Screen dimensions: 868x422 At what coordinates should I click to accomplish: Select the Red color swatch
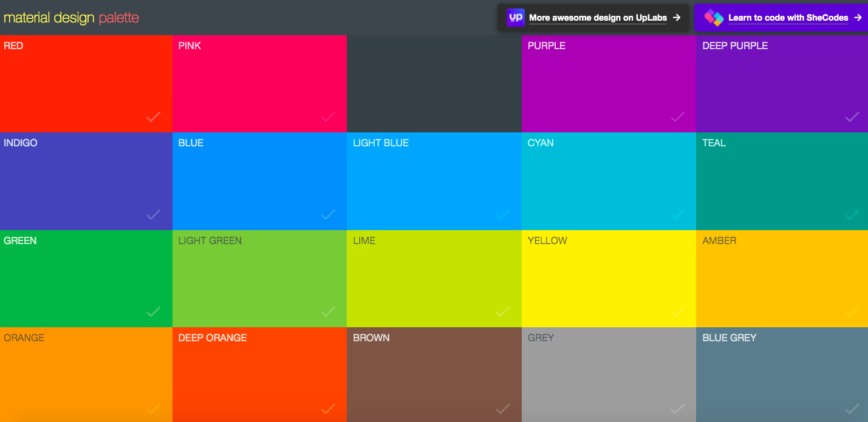(x=86, y=83)
